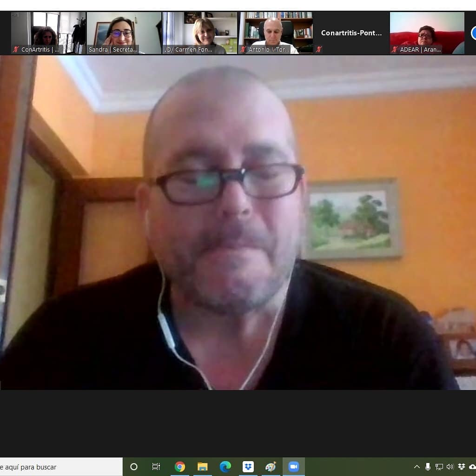This screenshot has width=476, height=476.
Task: Select the JD/ Carmen Fon... video thumbnail
Action: pyautogui.click(x=200, y=33)
